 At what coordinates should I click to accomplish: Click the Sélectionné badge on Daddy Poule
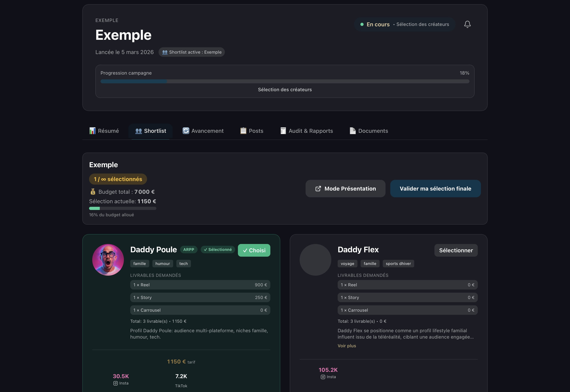tap(218, 250)
